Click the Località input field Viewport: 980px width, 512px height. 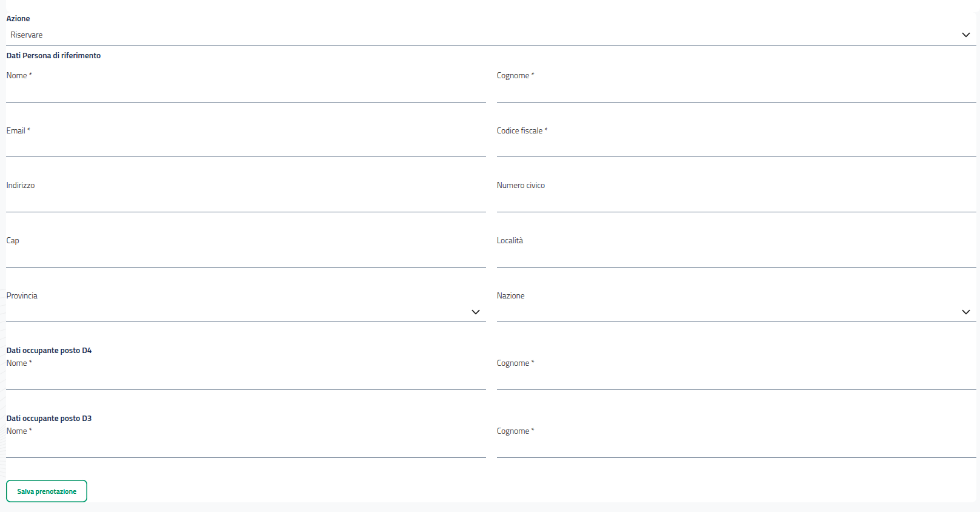(736, 258)
